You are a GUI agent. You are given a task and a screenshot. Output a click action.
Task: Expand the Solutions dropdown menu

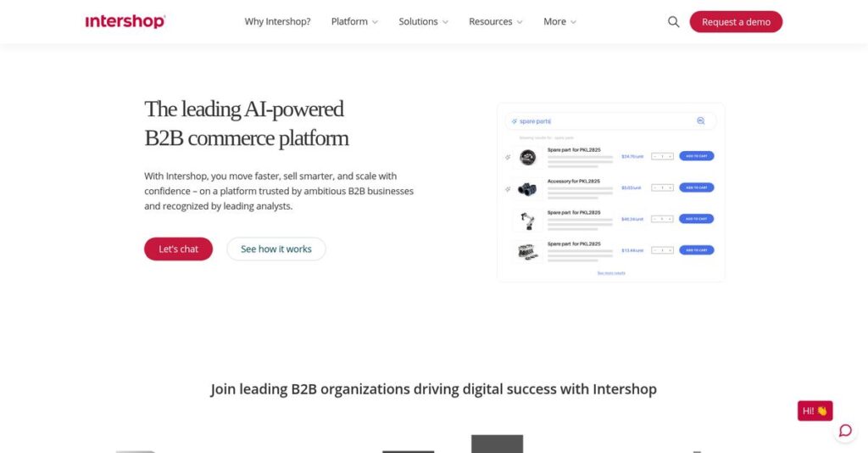(424, 21)
